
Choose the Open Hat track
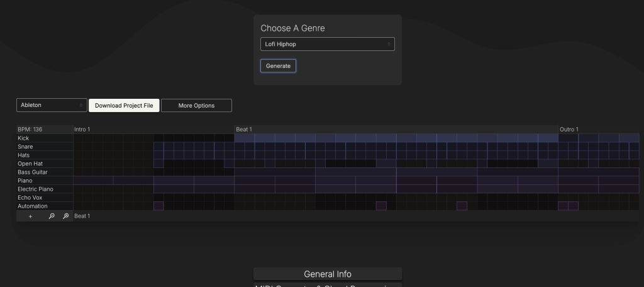click(30, 164)
